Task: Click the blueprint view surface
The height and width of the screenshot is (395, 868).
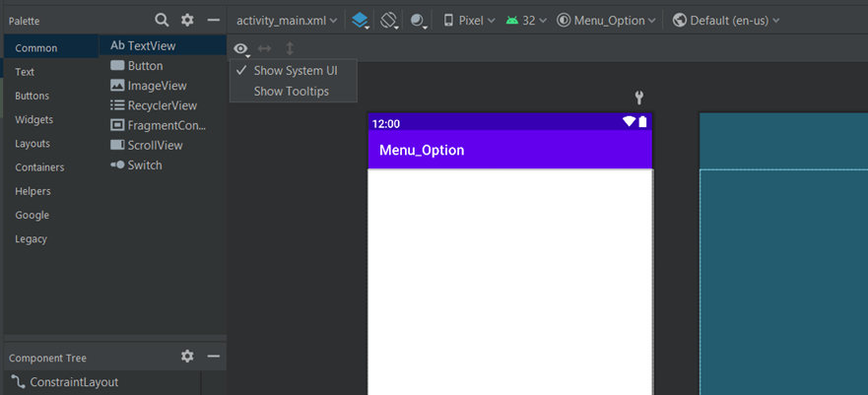Action: coord(783,254)
